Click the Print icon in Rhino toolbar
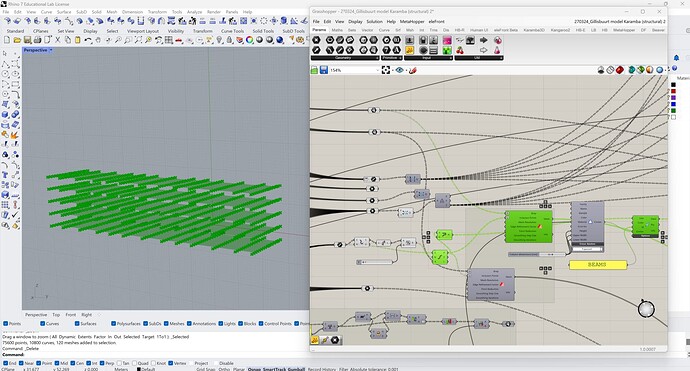This screenshot has width=690, height=371. point(37,40)
